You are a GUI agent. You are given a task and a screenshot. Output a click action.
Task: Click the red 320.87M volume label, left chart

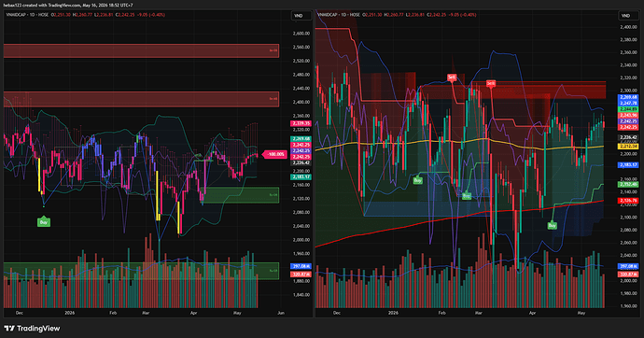coord(301,274)
